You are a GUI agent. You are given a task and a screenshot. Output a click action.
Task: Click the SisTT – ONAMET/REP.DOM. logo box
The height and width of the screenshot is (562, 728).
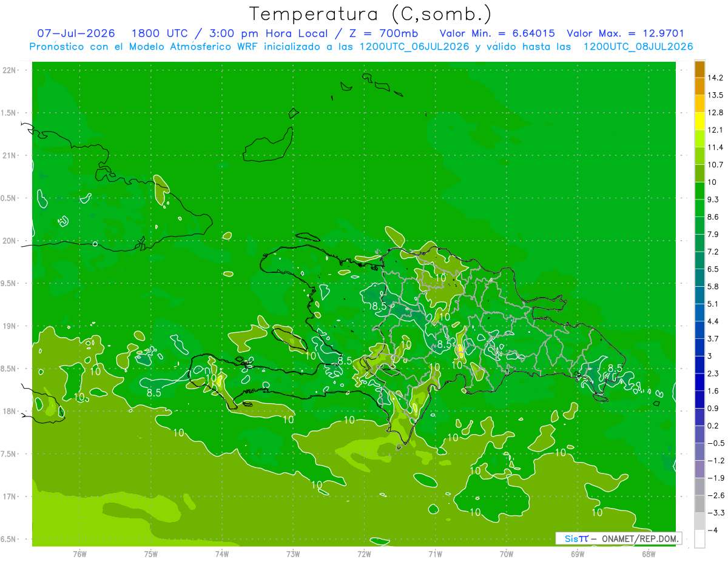coord(618,538)
